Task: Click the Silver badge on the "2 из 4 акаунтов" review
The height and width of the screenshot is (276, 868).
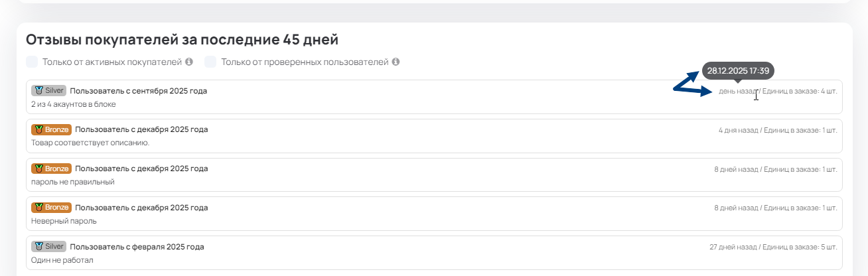Action: pos(48,91)
